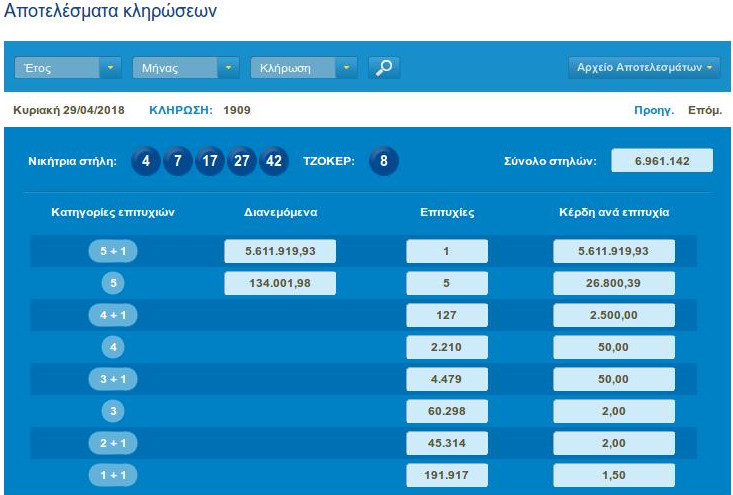Open the Έτος year dropdown
The height and width of the screenshot is (495, 733).
click(x=68, y=68)
